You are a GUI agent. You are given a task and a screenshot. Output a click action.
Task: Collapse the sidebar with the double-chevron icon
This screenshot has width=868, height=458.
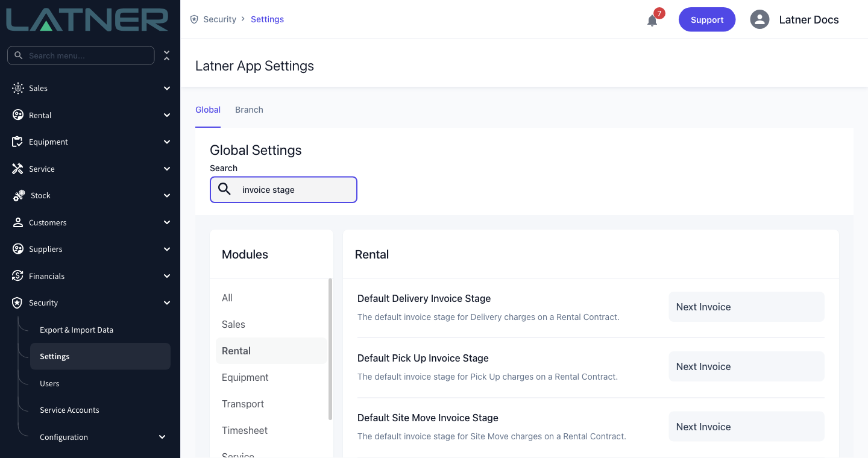tap(167, 55)
